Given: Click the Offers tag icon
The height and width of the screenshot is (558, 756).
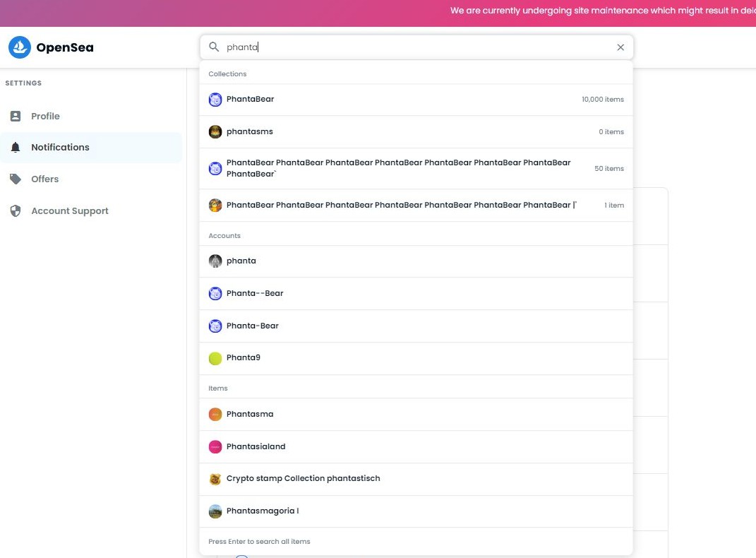Looking at the screenshot, I should (x=16, y=179).
